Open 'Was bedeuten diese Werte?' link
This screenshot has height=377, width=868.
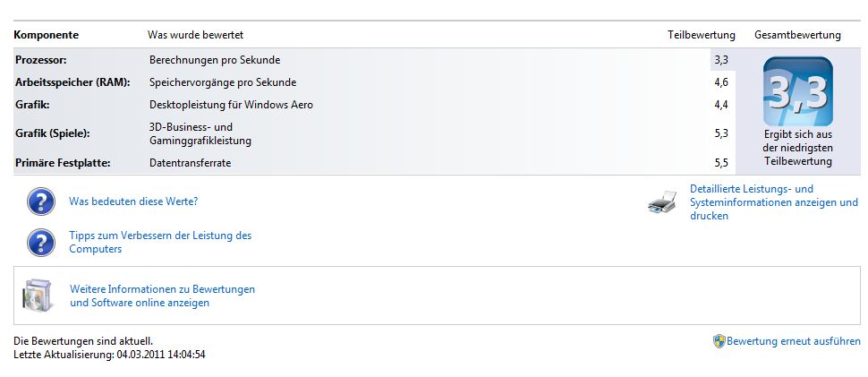[x=133, y=201]
